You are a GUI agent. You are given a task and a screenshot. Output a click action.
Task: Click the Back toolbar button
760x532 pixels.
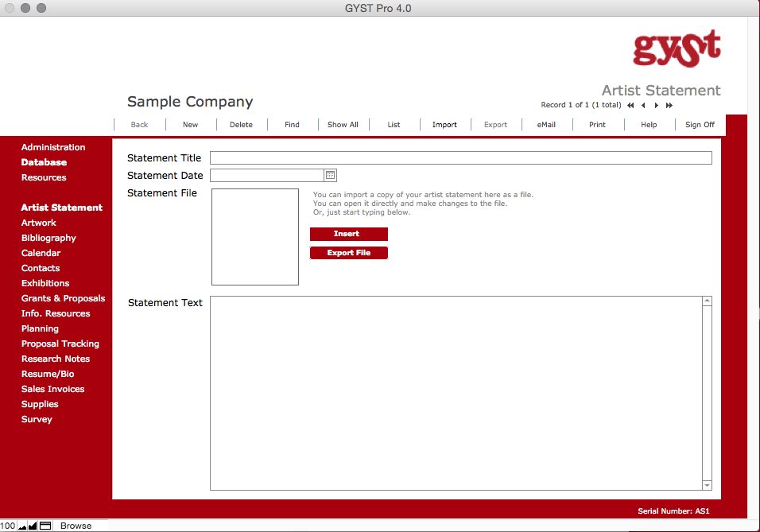pos(139,125)
